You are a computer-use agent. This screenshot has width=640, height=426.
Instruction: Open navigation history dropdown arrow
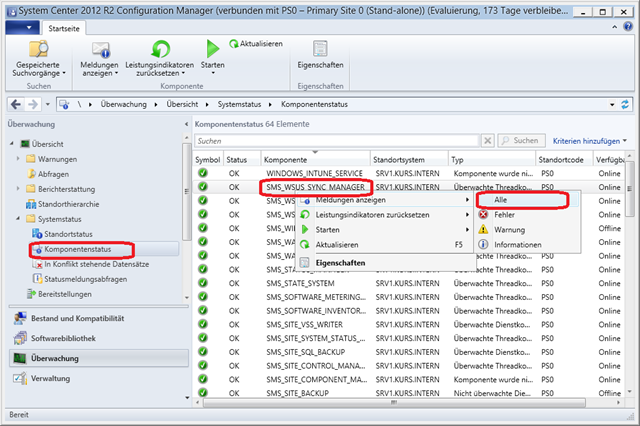47,104
